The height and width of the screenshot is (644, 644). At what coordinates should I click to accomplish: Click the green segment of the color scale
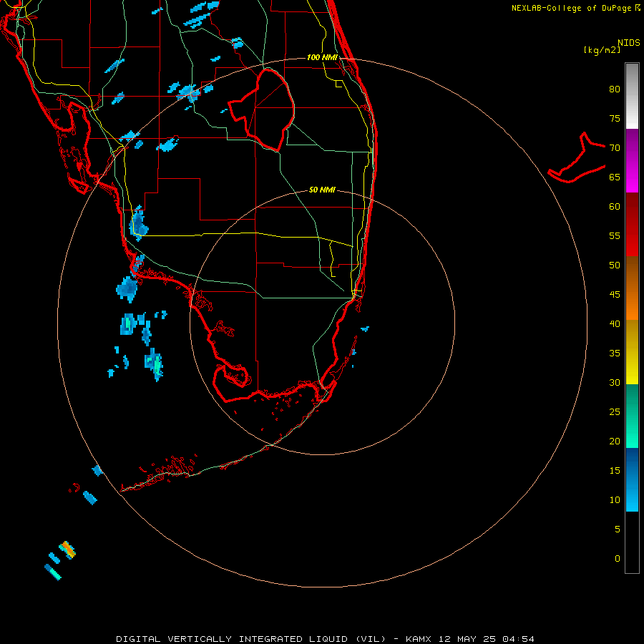[x=632, y=416]
